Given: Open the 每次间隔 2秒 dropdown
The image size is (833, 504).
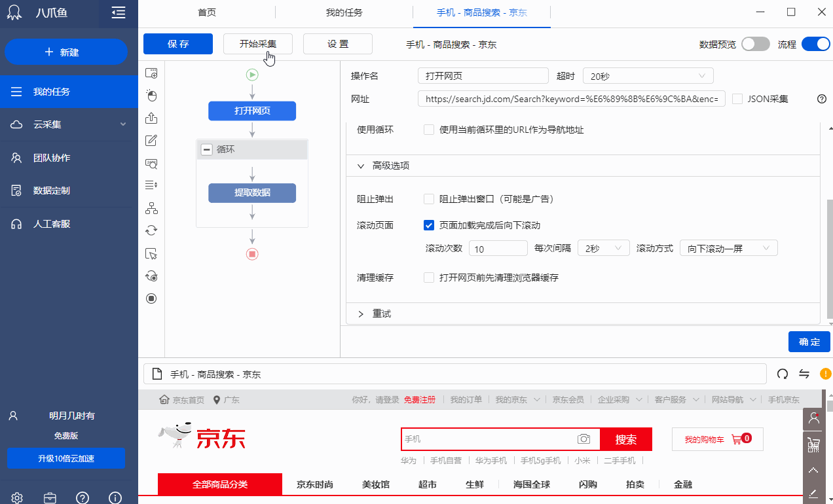Looking at the screenshot, I should click(604, 249).
